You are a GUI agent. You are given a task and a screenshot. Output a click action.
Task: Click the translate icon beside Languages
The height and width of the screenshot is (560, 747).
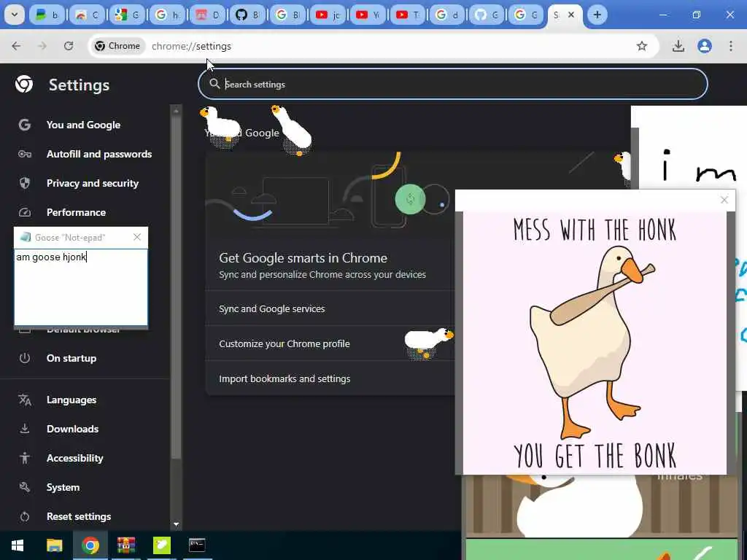(x=24, y=400)
